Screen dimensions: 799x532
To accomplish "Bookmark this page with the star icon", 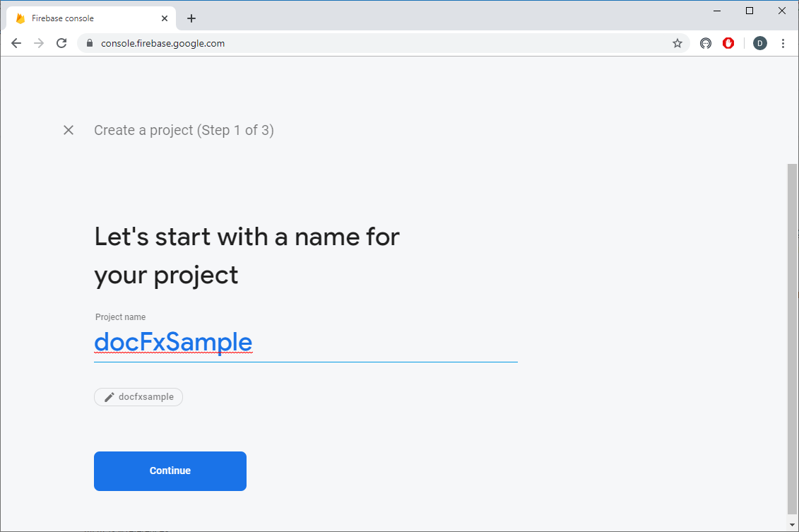I will 677,43.
